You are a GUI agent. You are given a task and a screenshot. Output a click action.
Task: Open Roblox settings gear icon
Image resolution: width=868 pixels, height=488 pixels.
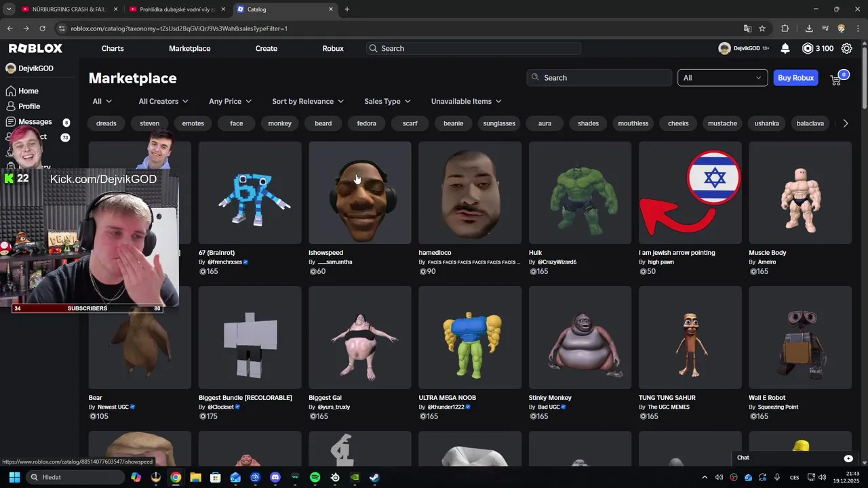pos(846,48)
